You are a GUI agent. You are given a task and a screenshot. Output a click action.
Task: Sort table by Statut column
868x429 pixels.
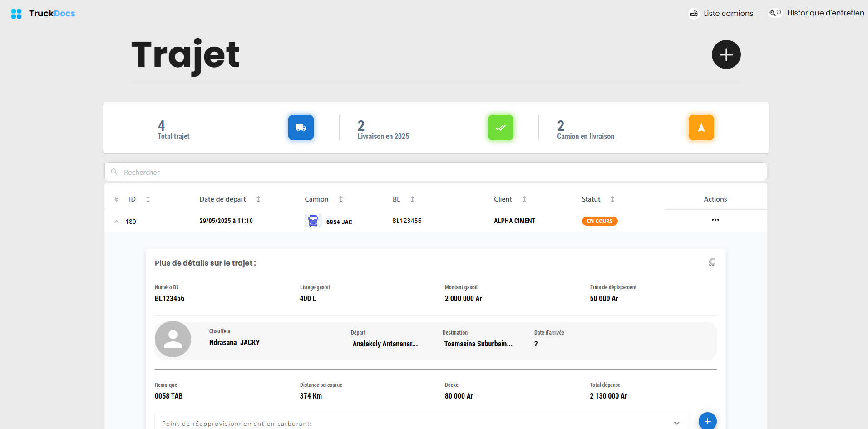(x=612, y=199)
